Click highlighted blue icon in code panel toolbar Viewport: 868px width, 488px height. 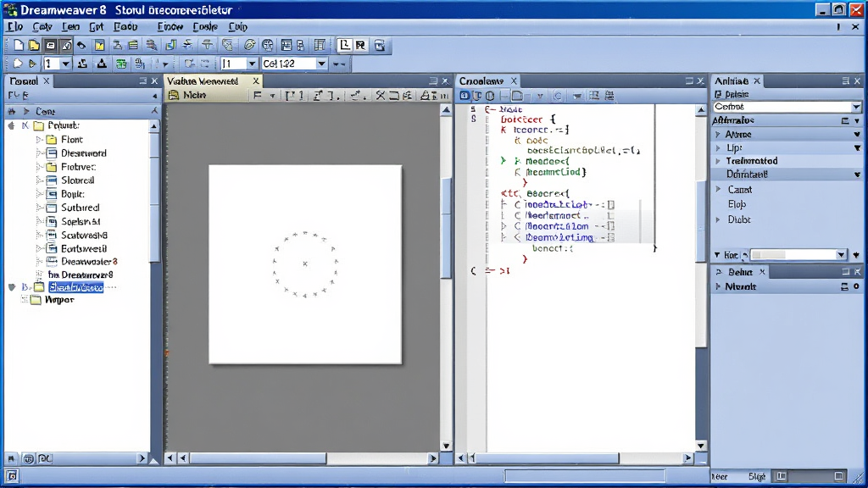point(465,96)
